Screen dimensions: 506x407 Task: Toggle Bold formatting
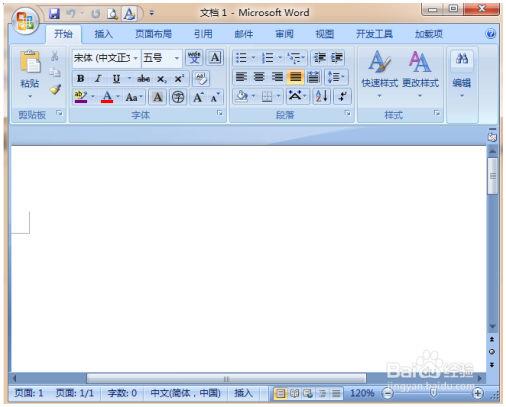[x=80, y=79]
